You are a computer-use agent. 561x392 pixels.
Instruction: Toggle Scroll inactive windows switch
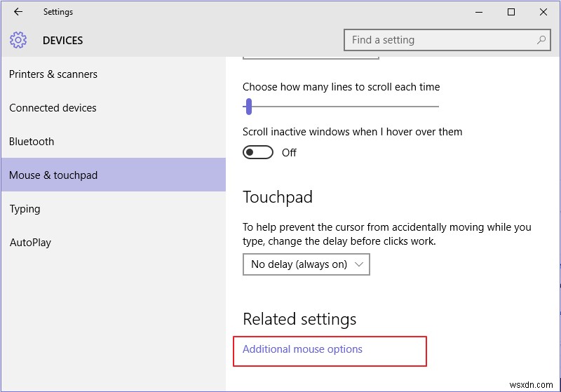(x=258, y=152)
